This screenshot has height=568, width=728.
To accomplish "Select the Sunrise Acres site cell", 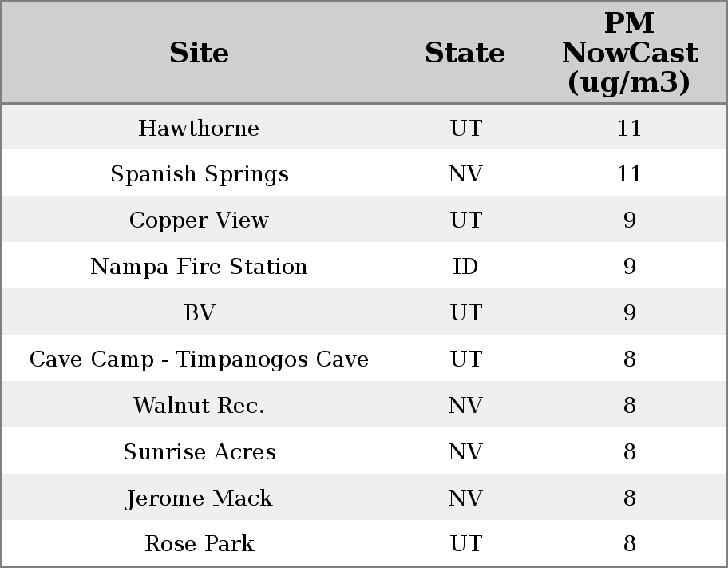I will click(199, 452).
